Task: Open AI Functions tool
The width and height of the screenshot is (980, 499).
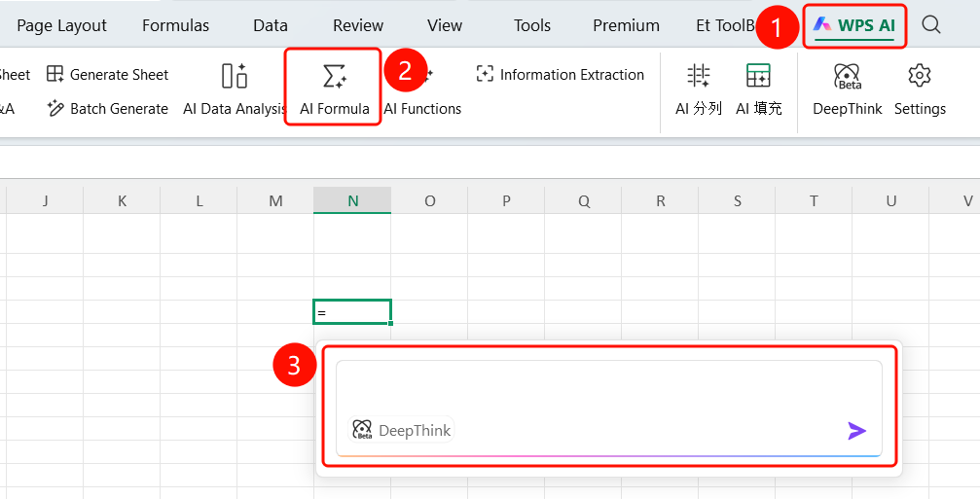Action: coord(422,90)
